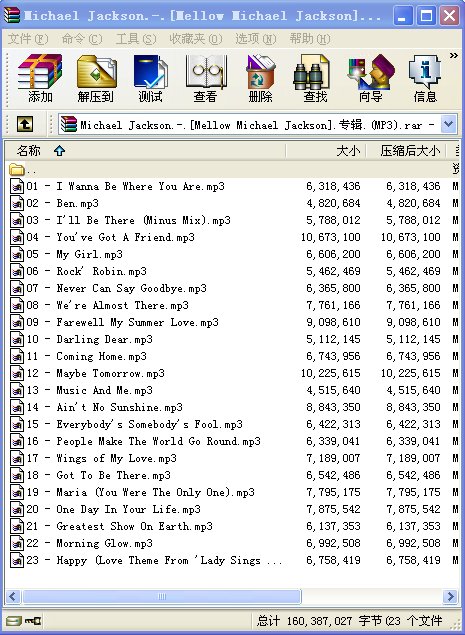
Task: Click the 解压到 (Extract to) toolbar icon
Action: point(96,78)
